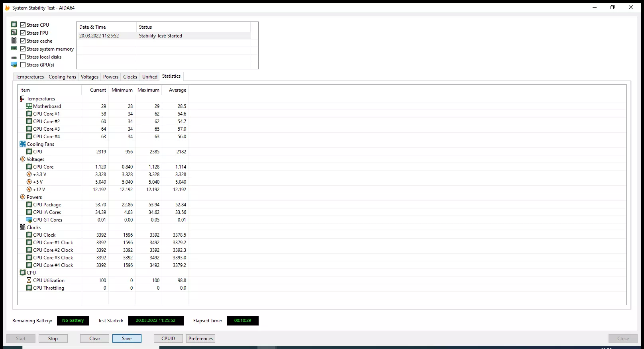Open the Preferences dialog
The height and width of the screenshot is (349, 644).
pyautogui.click(x=201, y=339)
